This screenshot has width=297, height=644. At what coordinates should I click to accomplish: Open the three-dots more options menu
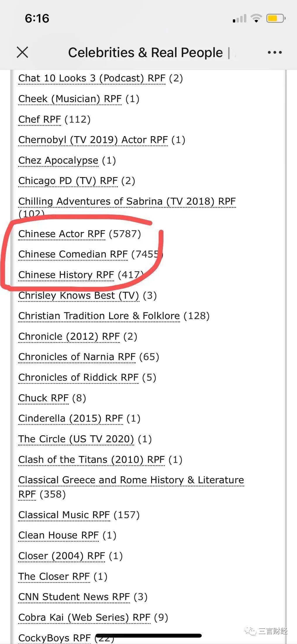275,53
